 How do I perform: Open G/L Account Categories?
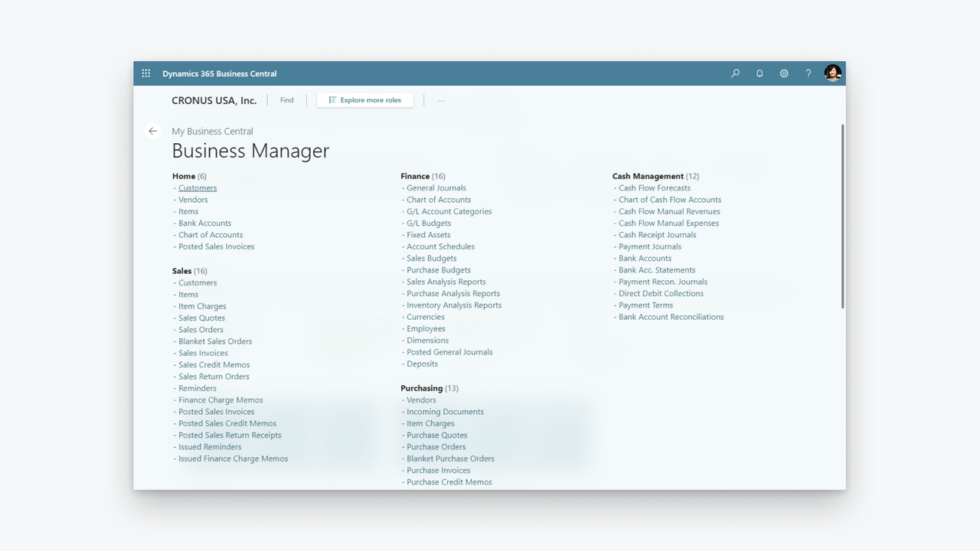point(449,211)
